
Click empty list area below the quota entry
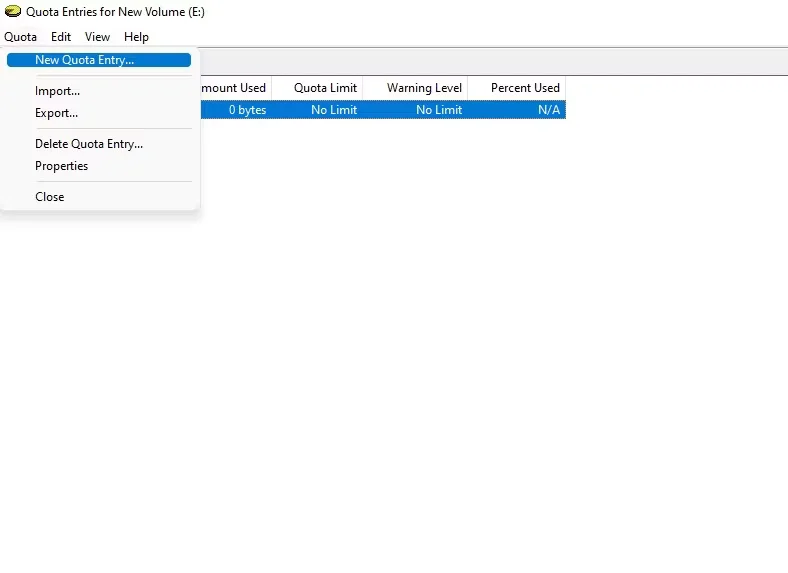click(400, 350)
